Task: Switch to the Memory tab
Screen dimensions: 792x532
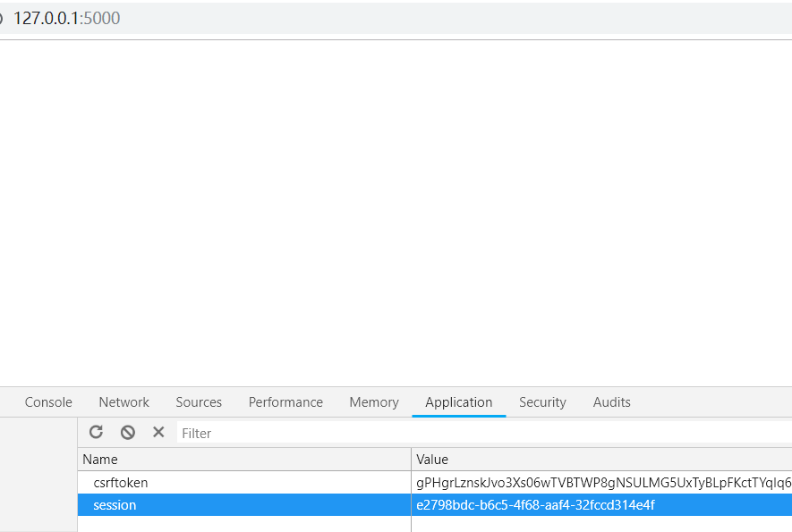Action: [374, 402]
